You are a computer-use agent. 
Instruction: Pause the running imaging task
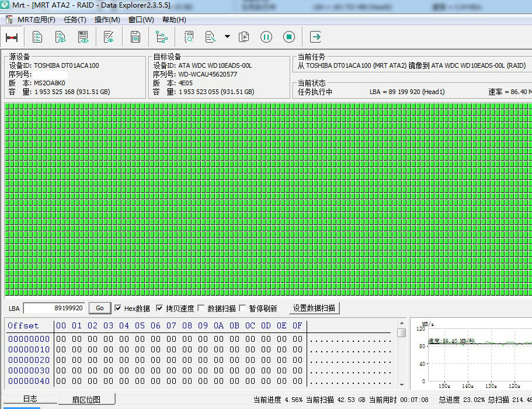266,37
